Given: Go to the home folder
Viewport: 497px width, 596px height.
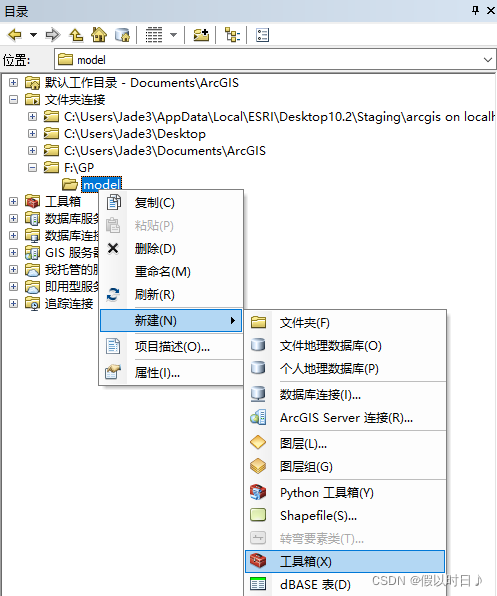Looking at the screenshot, I should pyautogui.click(x=99, y=35).
